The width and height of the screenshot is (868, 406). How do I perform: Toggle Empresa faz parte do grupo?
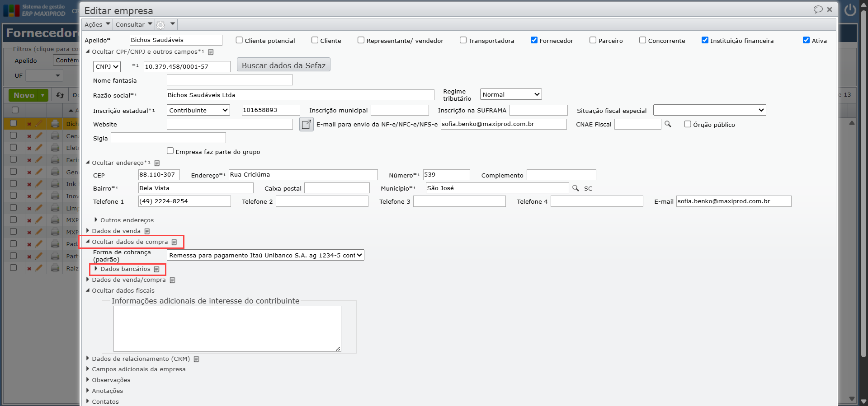(170, 151)
